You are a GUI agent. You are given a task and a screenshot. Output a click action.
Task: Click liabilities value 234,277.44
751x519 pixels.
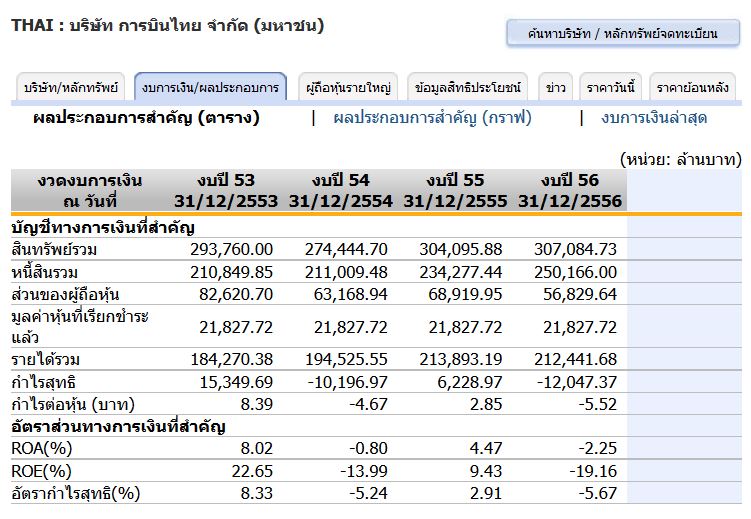(x=461, y=272)
